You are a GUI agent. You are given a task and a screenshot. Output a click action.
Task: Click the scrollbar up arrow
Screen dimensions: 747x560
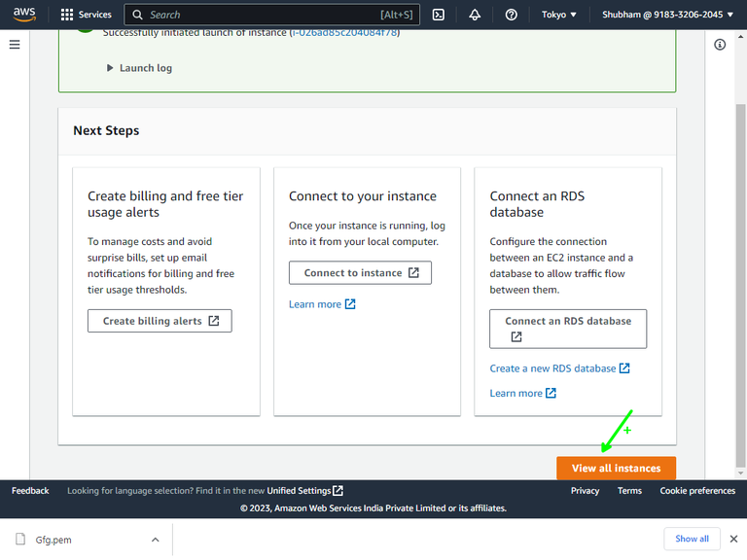pos(740,36)
